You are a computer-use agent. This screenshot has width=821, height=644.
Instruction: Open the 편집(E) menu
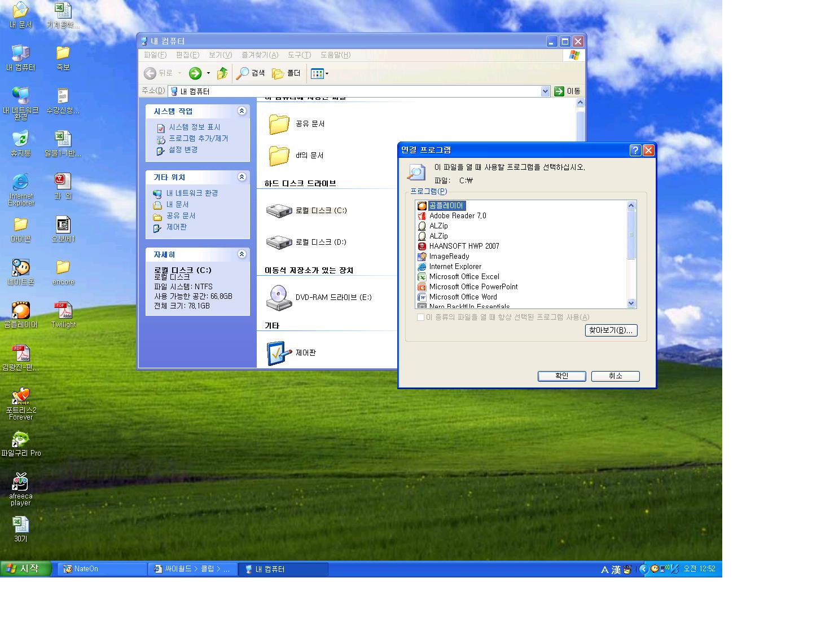point(187,55)
